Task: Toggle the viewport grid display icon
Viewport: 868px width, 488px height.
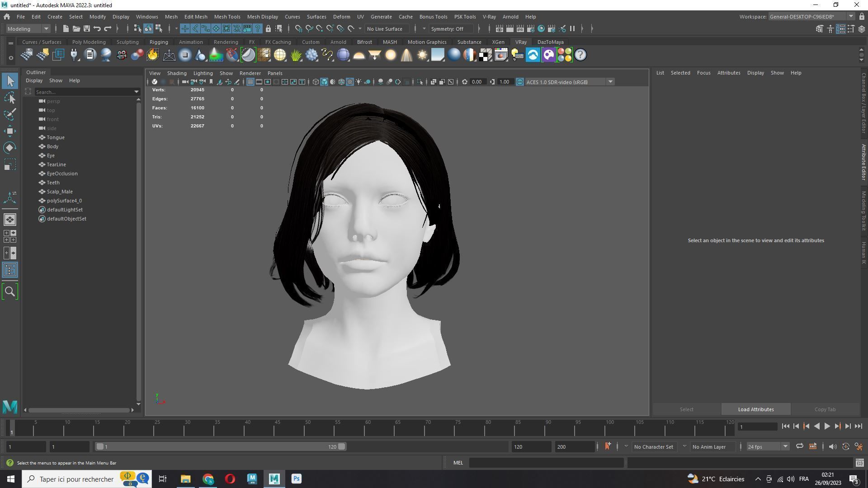Action: coord(250,82)
